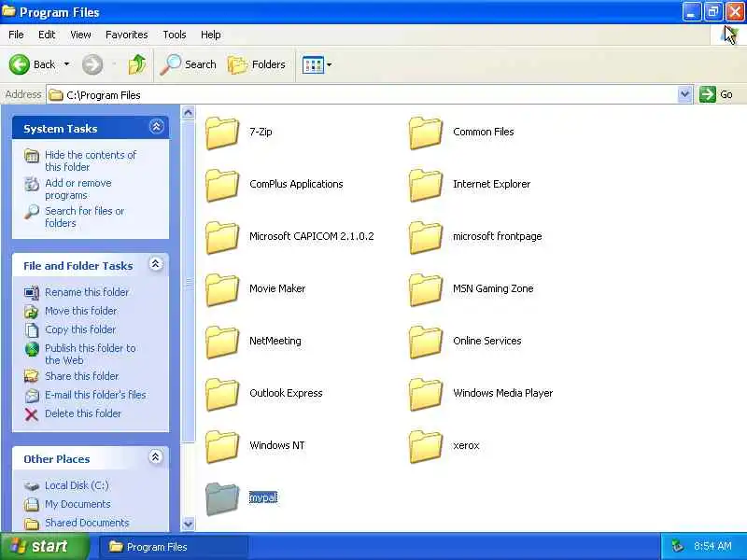Open the Edit menu
This screenshot has width=747, height=560.
pyautogui.click(x=47, y=35)
